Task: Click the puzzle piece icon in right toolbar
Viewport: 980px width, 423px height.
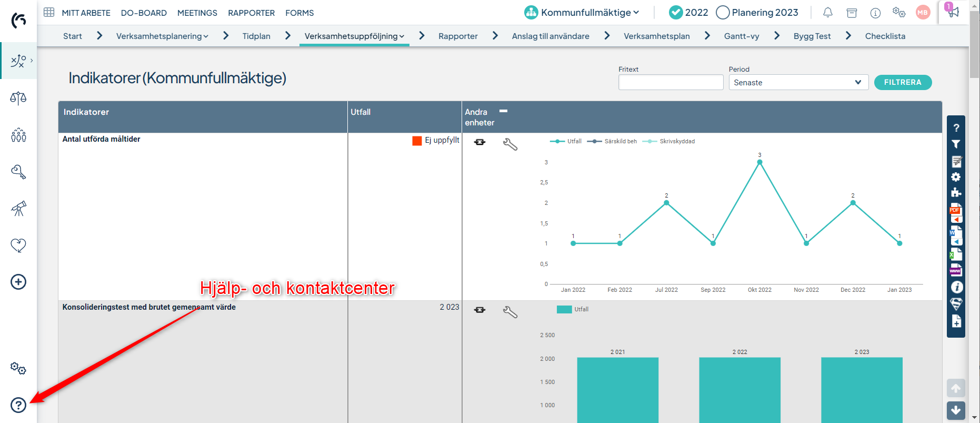Action: point(956,192)
